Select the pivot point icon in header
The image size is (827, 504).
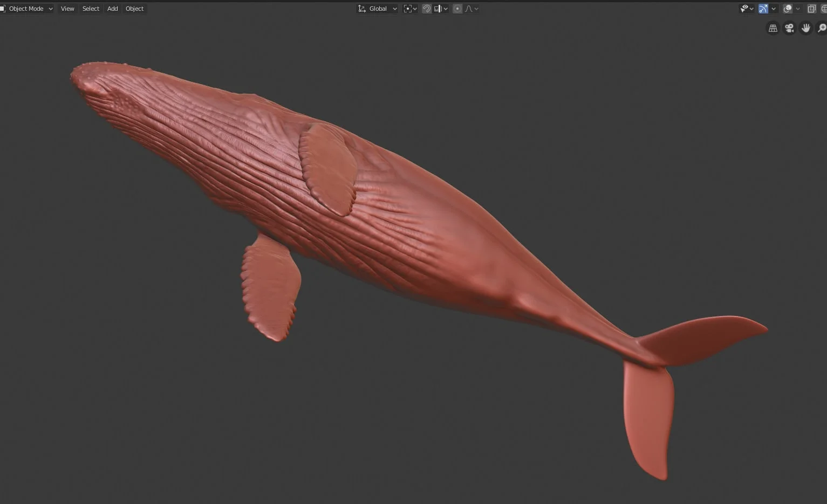pyautogui.click(x=407, y=8)
